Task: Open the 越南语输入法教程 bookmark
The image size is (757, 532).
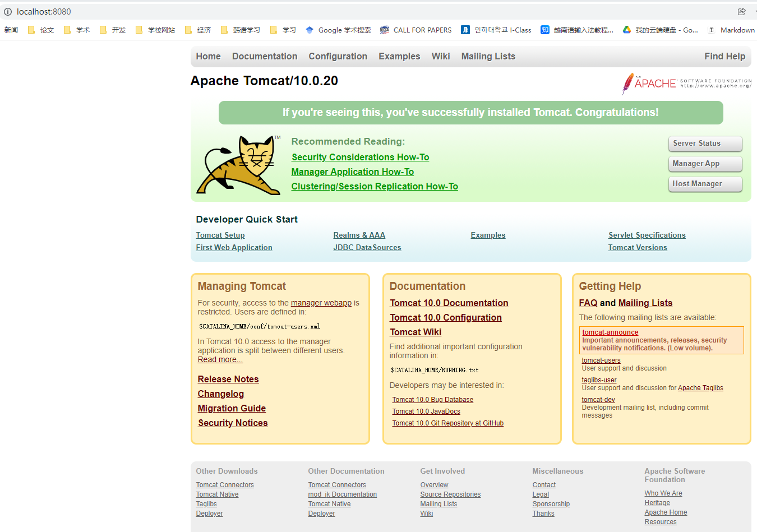Action: coord(577,30)
